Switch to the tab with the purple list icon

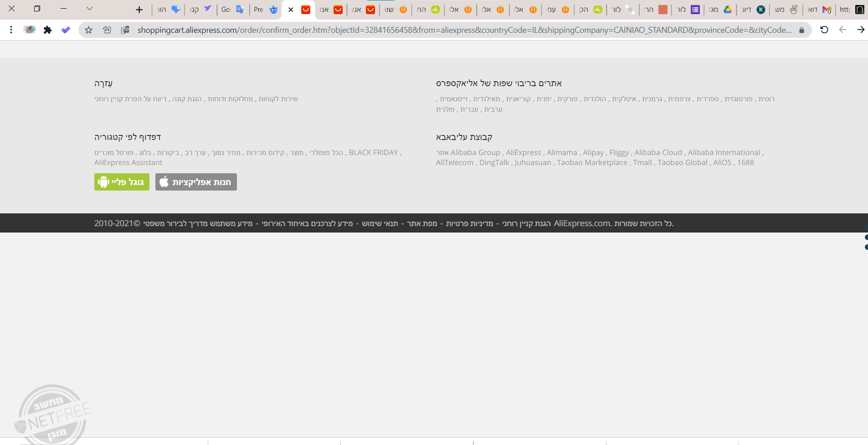tap(688, 10)
